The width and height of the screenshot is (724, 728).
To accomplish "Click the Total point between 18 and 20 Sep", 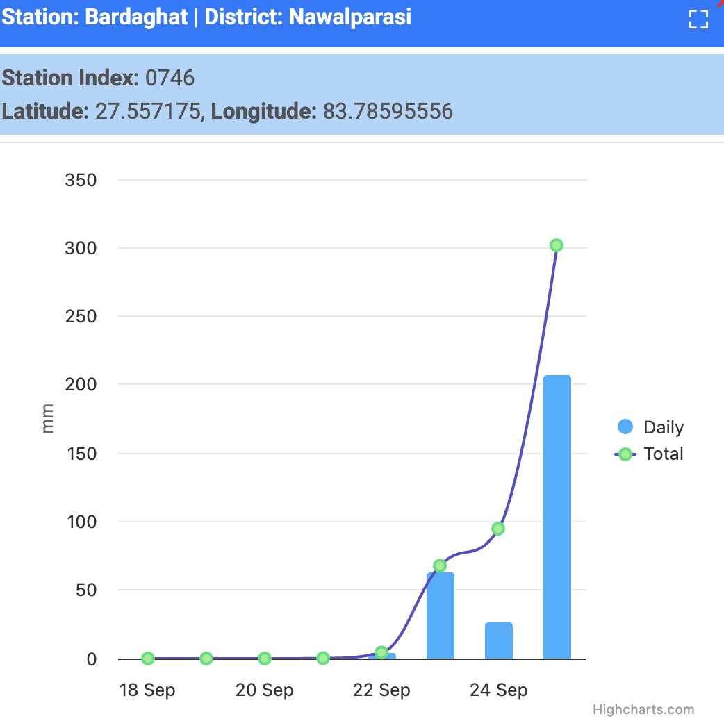I will coord(206,659).
